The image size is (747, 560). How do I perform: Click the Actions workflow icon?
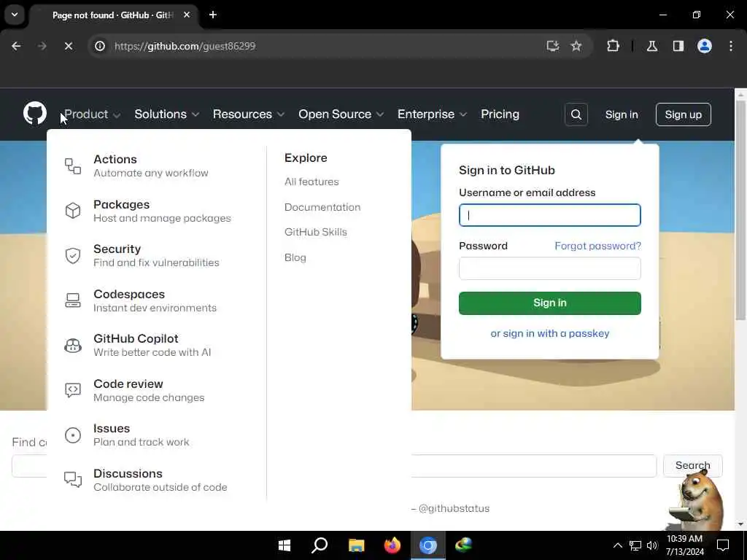click(72, 166)
